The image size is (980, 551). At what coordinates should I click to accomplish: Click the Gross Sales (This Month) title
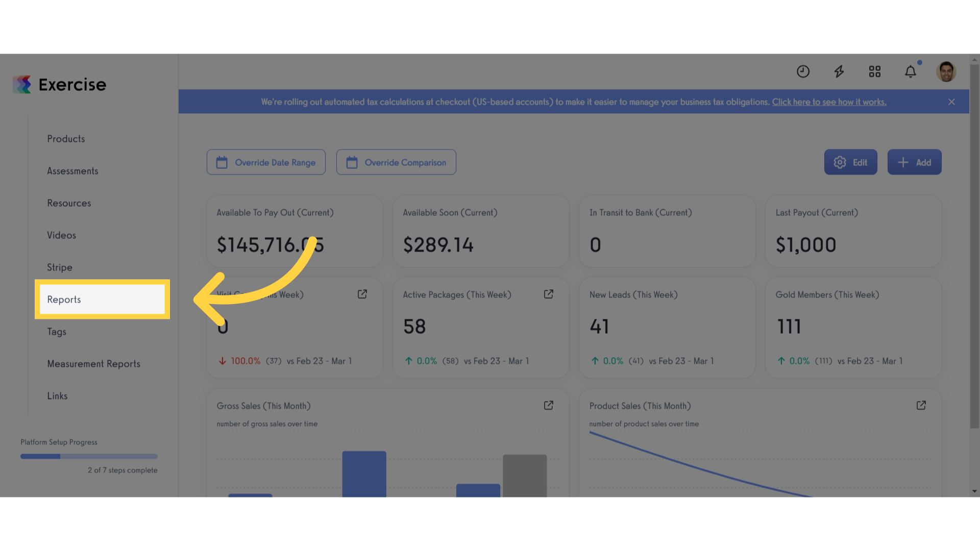[x=263, y=406]
